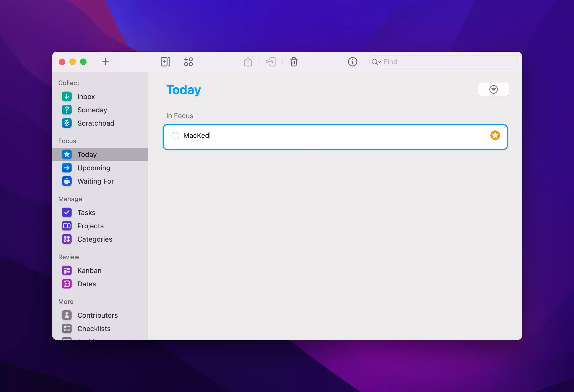Select Upcoming in the Focus section
The height and width of the screenshot is (392, 574).
pos(94,168)
